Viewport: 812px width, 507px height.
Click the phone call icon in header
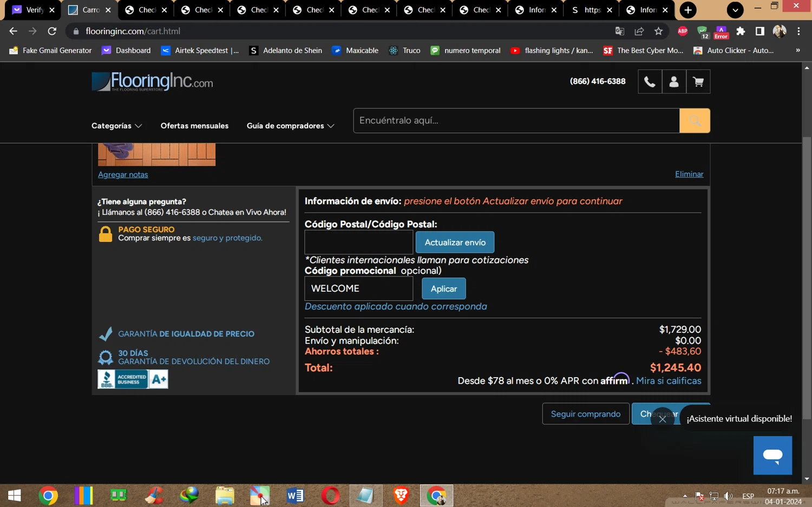[650, 82]
